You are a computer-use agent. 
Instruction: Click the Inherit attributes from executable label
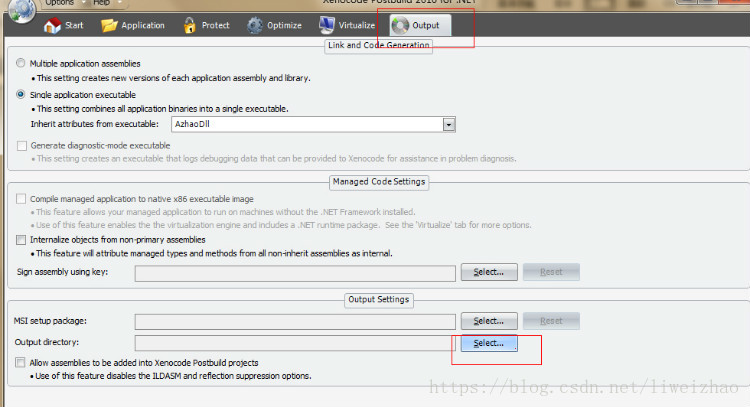95,124
